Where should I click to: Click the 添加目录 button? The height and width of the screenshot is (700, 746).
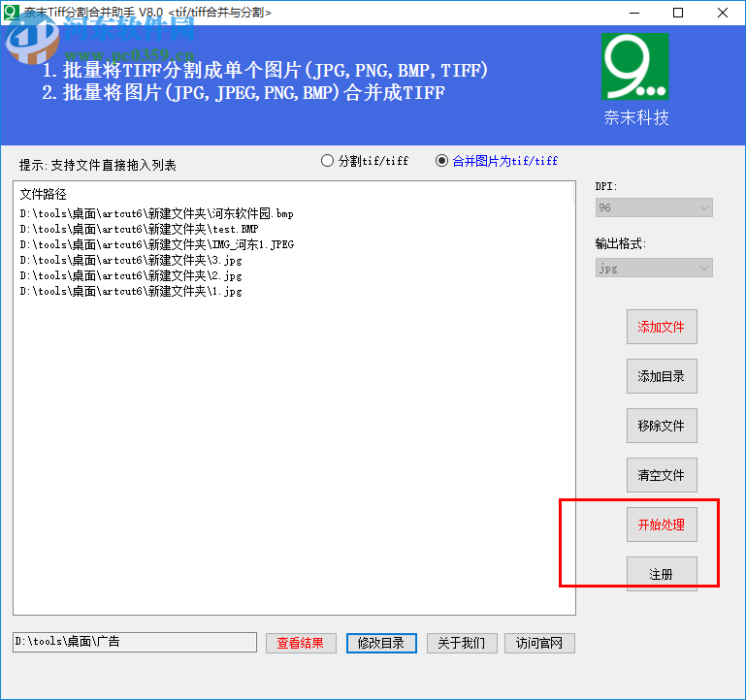pyautogui.click(x=662, y=376)
